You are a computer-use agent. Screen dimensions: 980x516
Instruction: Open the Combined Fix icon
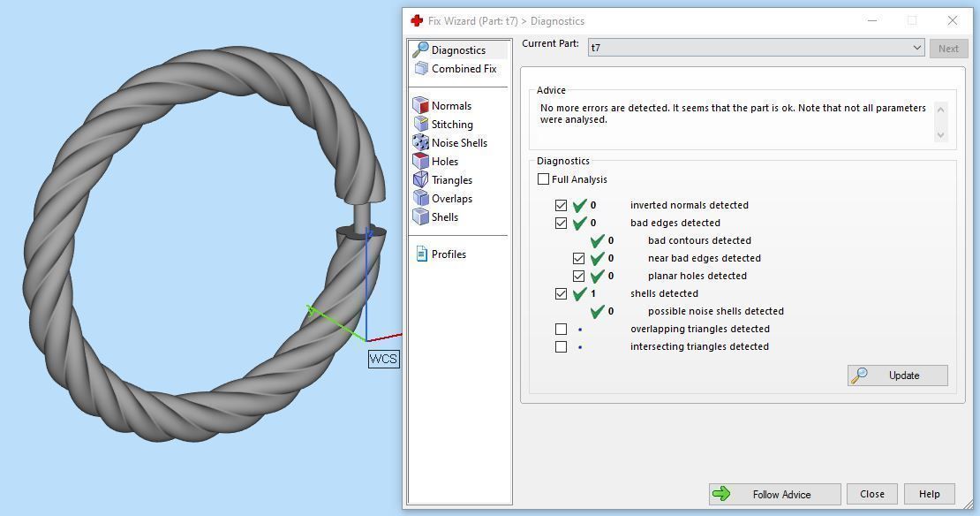click(x=421, y=69)
